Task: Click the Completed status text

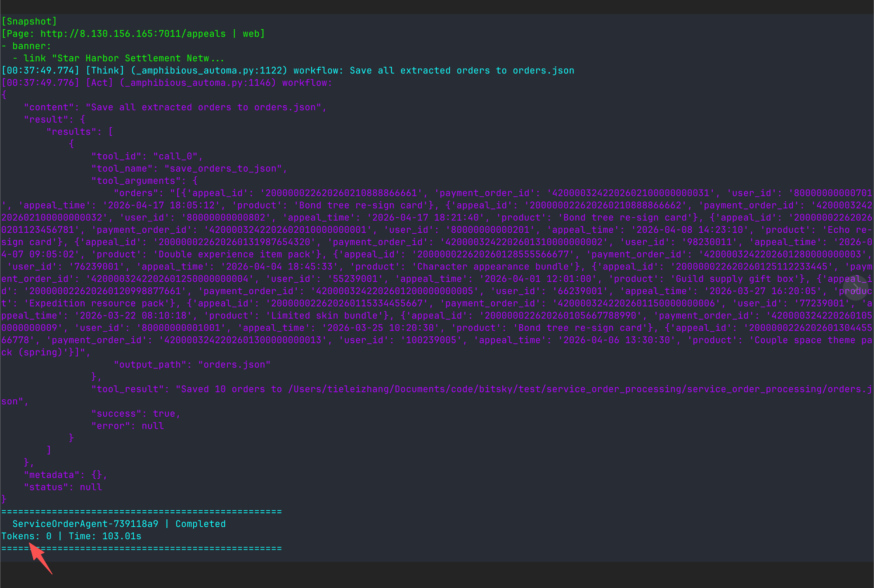Action: (x=201, y=524)
